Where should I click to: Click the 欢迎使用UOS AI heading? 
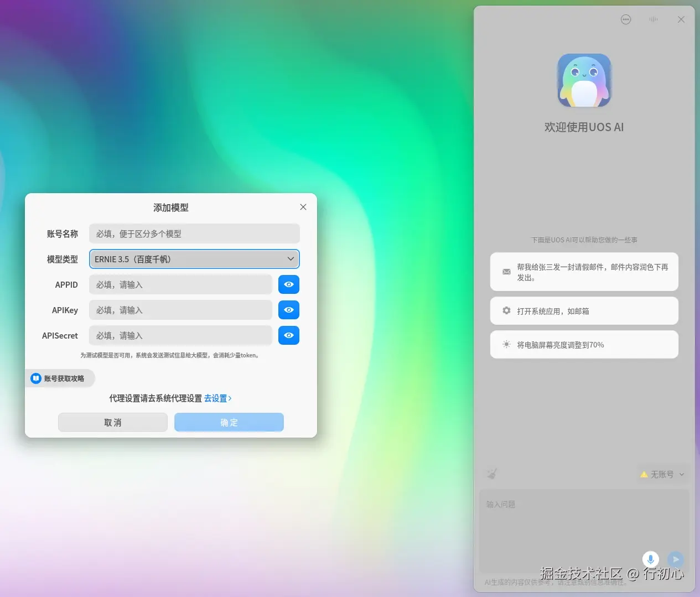pos(584,127)
